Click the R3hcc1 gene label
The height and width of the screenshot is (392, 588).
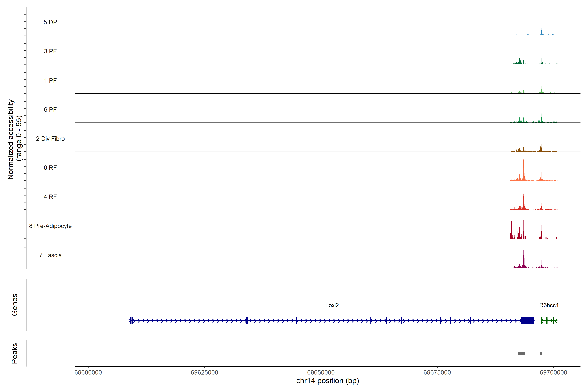[549, 305]
